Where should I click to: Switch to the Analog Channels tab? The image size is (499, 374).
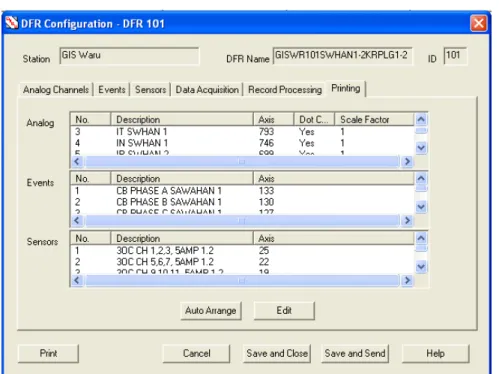[56, 90]
